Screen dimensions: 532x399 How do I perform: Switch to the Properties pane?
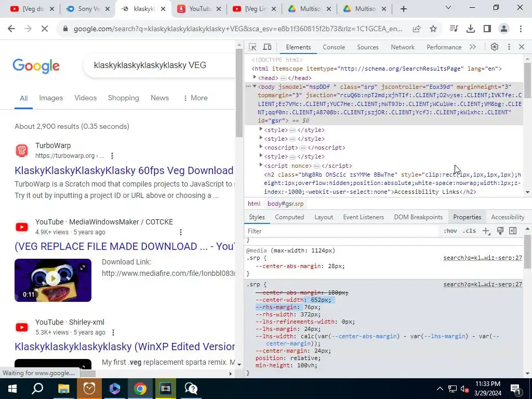pos(467,217)
